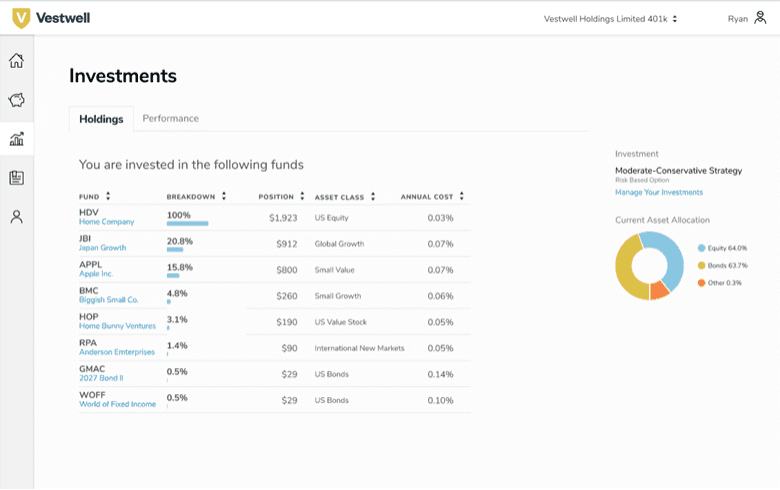The image size is (780, 490).
Task: Select the Investments chart sidebar icon
Action: (16, 139)
